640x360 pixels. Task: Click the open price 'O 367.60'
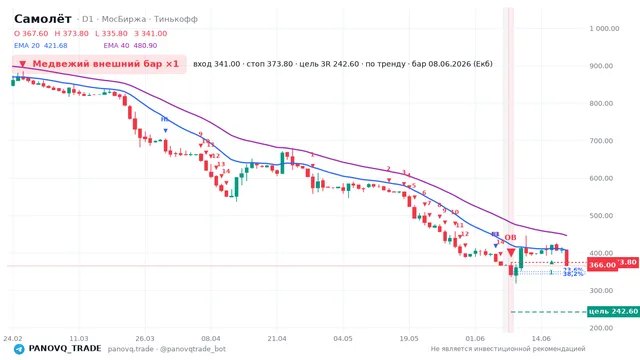pos(31,33)
